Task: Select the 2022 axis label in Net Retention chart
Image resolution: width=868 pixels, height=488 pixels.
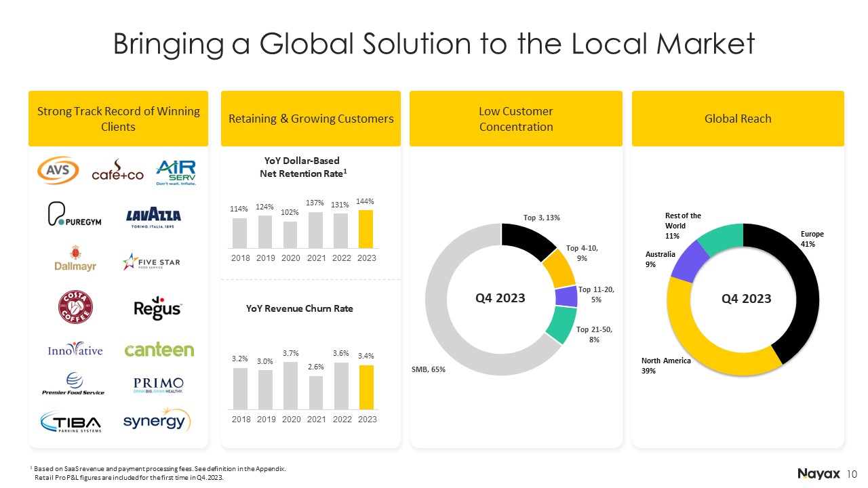Action: click(x=342, y=258)
